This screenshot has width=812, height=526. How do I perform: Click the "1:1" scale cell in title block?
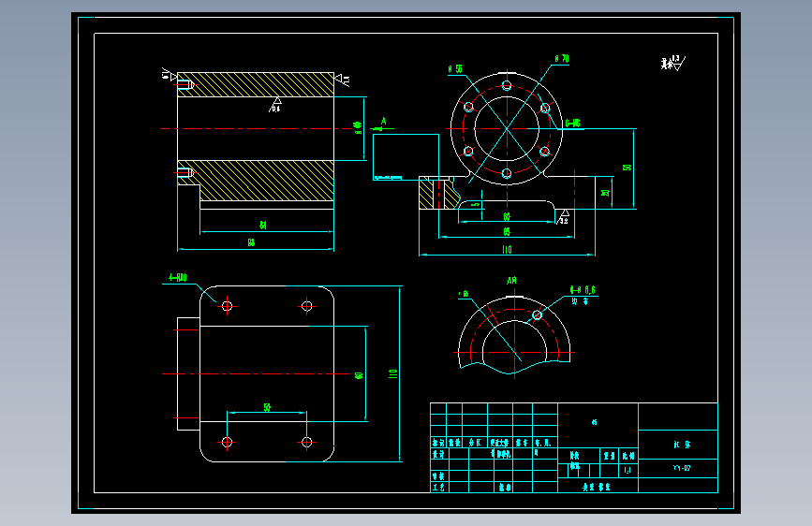[x=627, y=471]
